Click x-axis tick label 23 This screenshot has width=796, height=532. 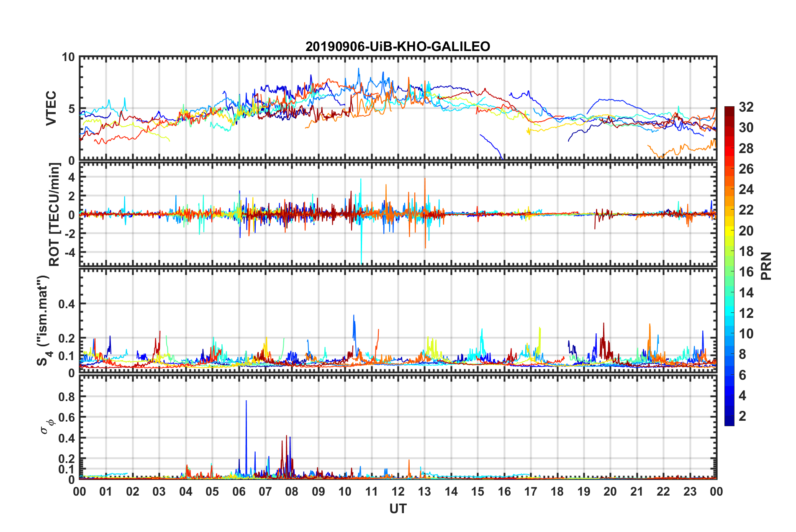coord(690,491)
